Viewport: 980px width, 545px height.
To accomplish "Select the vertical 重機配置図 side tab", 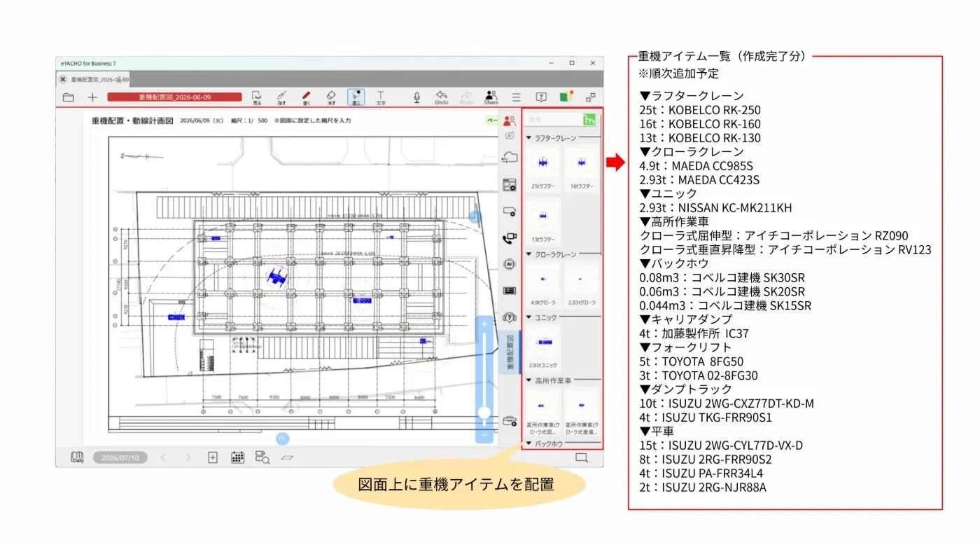I will click(x=510, y=352).
